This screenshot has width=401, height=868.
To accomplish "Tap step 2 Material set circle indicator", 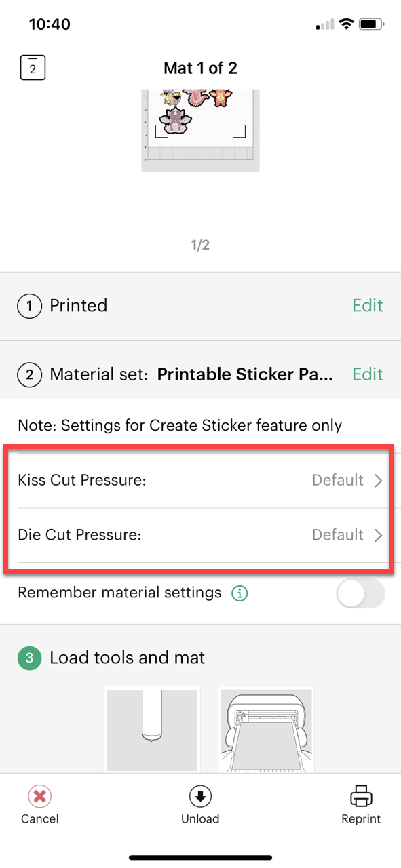I will pyautogui.click(x=29, y=374).
